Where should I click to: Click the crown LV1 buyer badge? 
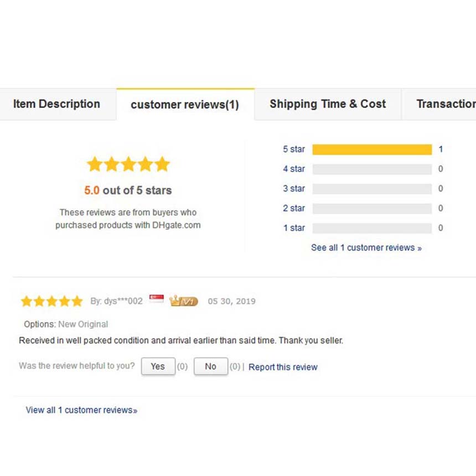coord(184,301)
